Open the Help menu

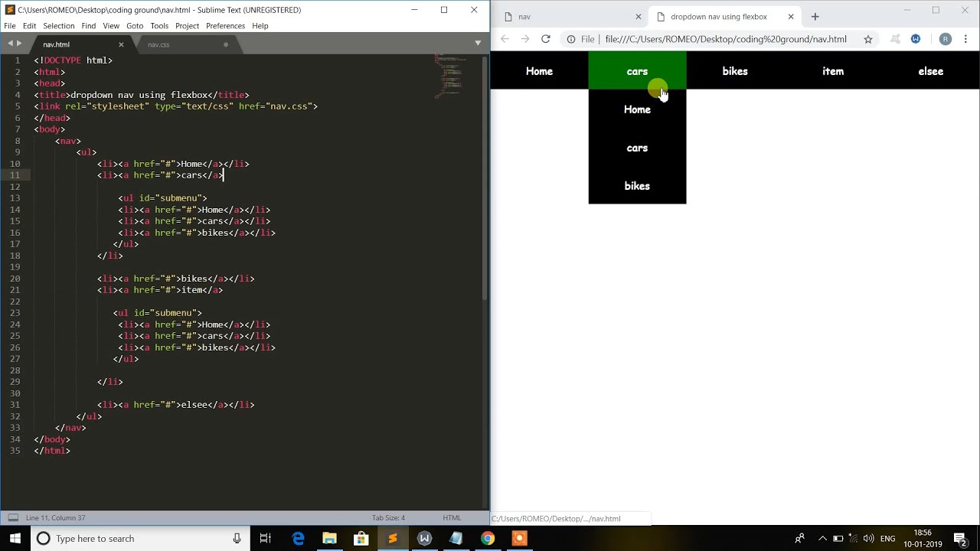click(x=260, y=26)
